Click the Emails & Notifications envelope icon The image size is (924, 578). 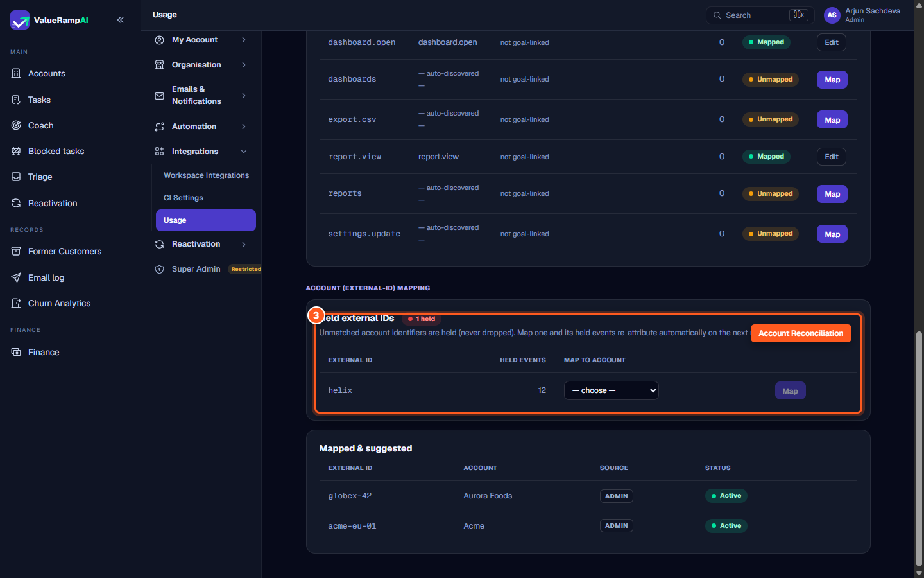tap(159, 96)
